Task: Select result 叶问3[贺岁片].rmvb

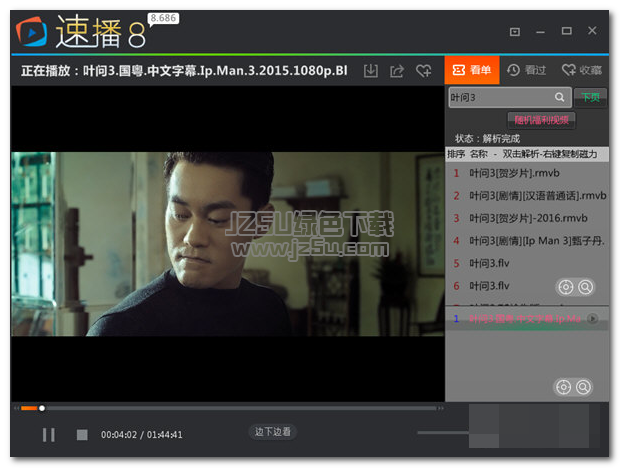Action: [x=527, y=173]
